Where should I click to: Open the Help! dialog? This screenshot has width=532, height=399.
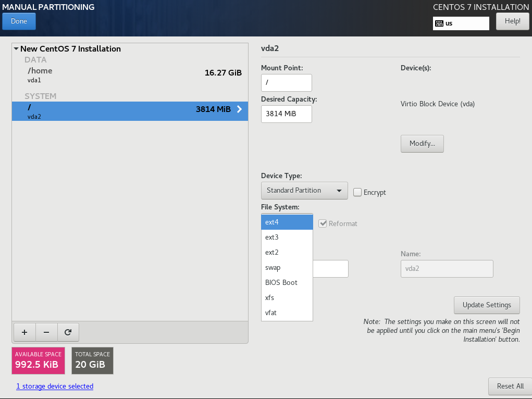click(512, 21)
